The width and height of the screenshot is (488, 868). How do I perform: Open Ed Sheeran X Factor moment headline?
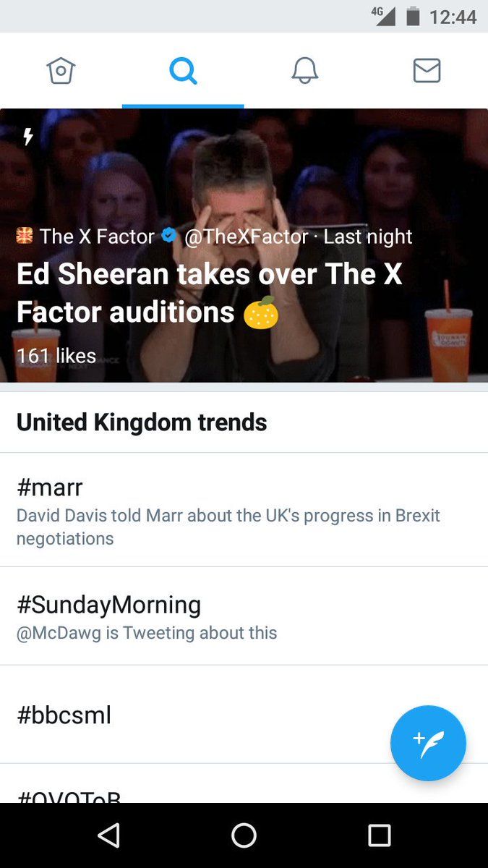point(209,293)
